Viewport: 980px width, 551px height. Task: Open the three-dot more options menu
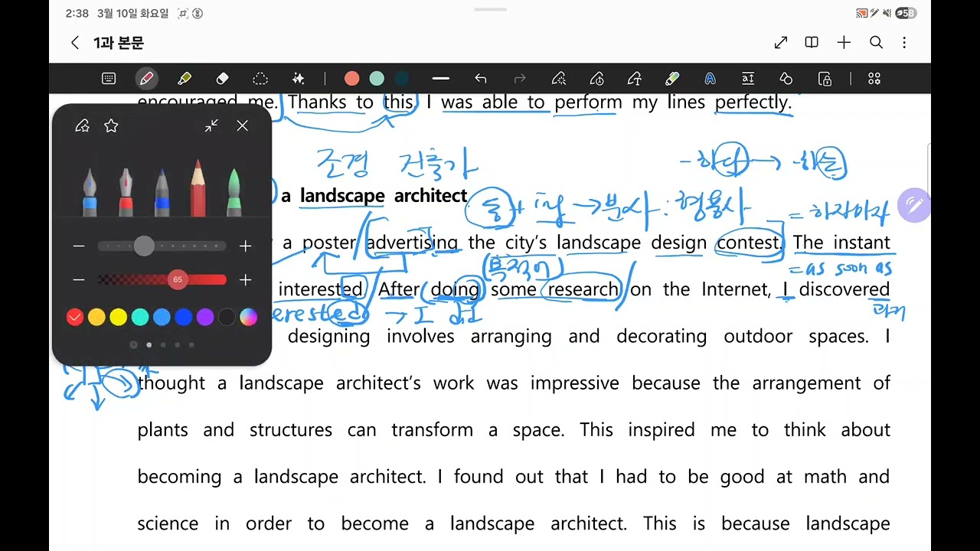pos(905,43)
